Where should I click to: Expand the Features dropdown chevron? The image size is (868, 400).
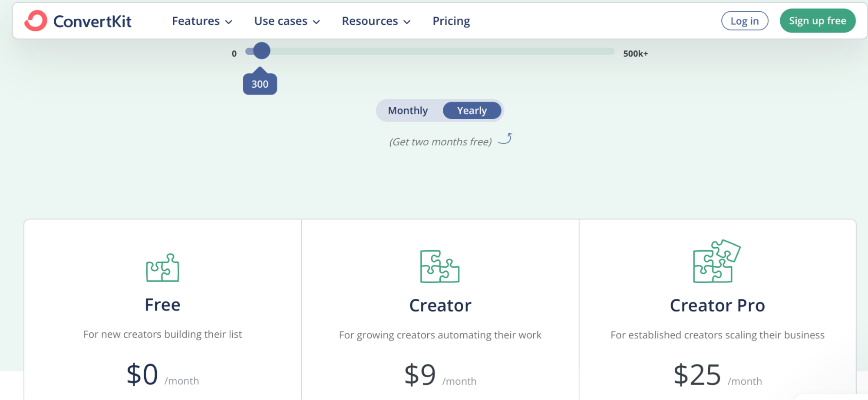229,22
